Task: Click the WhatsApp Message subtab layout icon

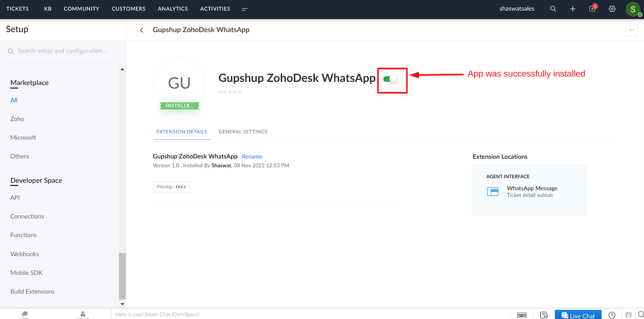Action: (493, 191)
